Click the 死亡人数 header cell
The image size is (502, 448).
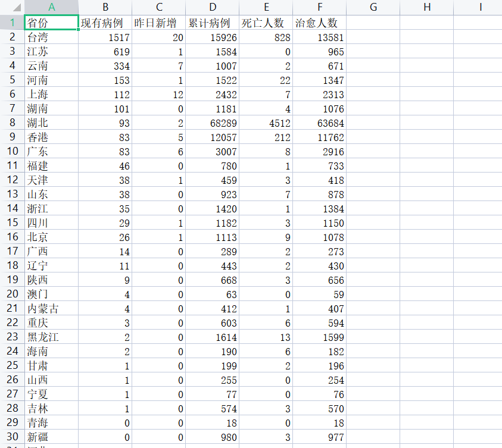click(266, 23)
